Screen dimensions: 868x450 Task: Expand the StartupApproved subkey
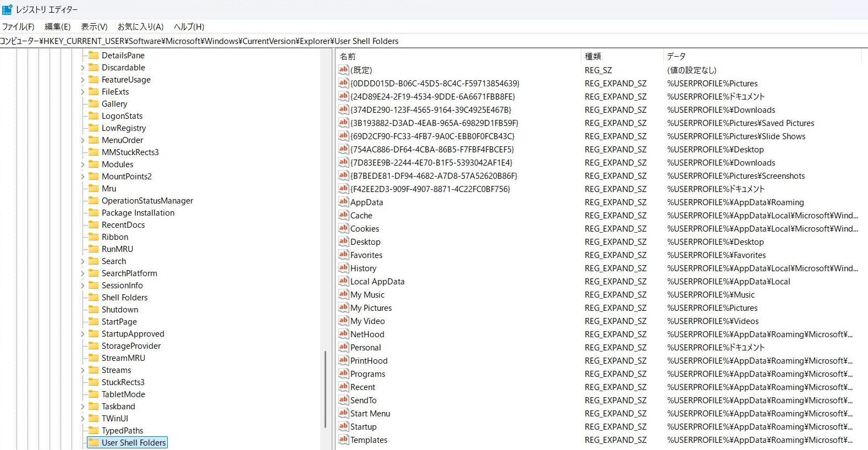(83, 334)
